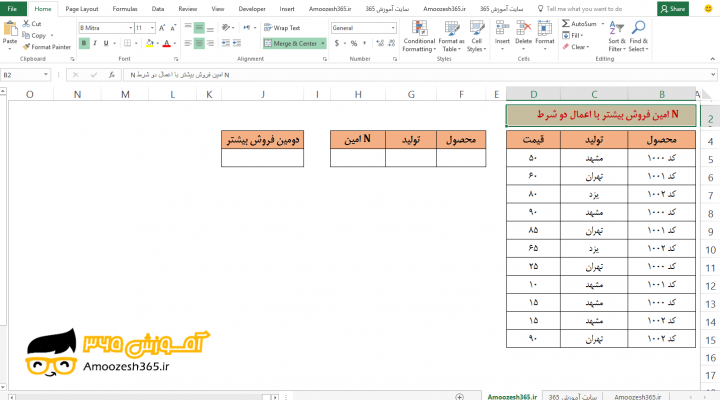Click the AutoSum sigma icon
Viewport: 720px width, 400px height.
(566, 23)
